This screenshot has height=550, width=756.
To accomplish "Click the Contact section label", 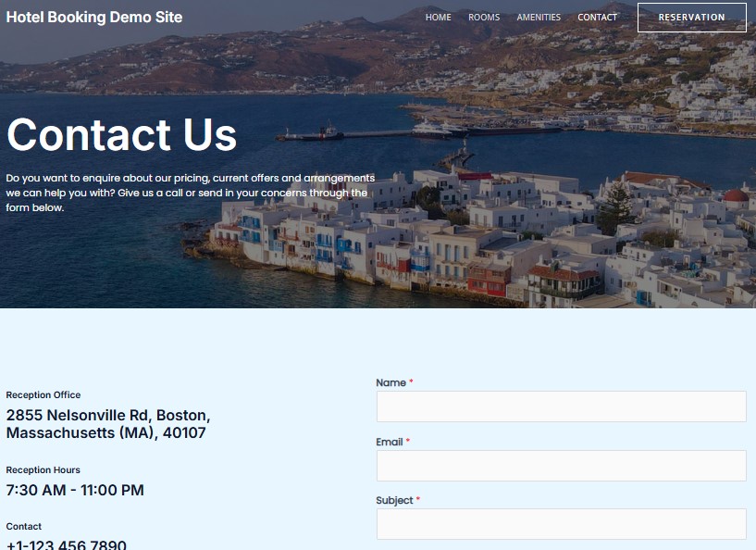I will click(x=23, y=526).
